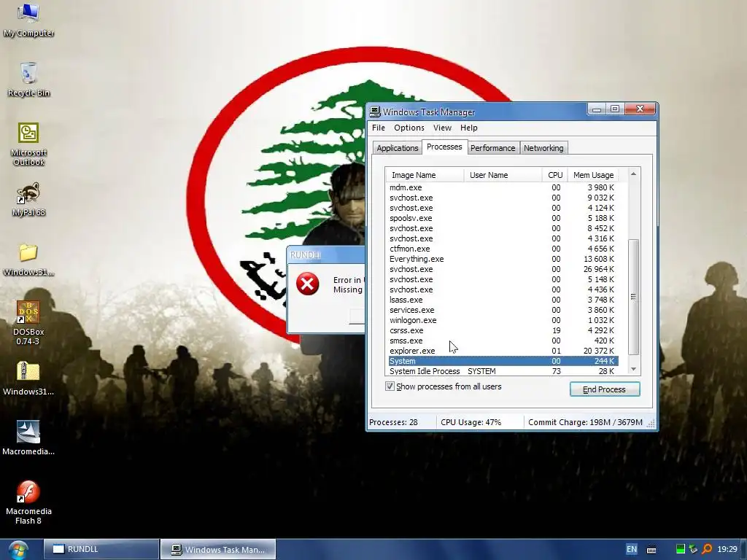Select the System process row
This screenshot has height=560, width=747.
pyautogui.click(x=503, y=361)
